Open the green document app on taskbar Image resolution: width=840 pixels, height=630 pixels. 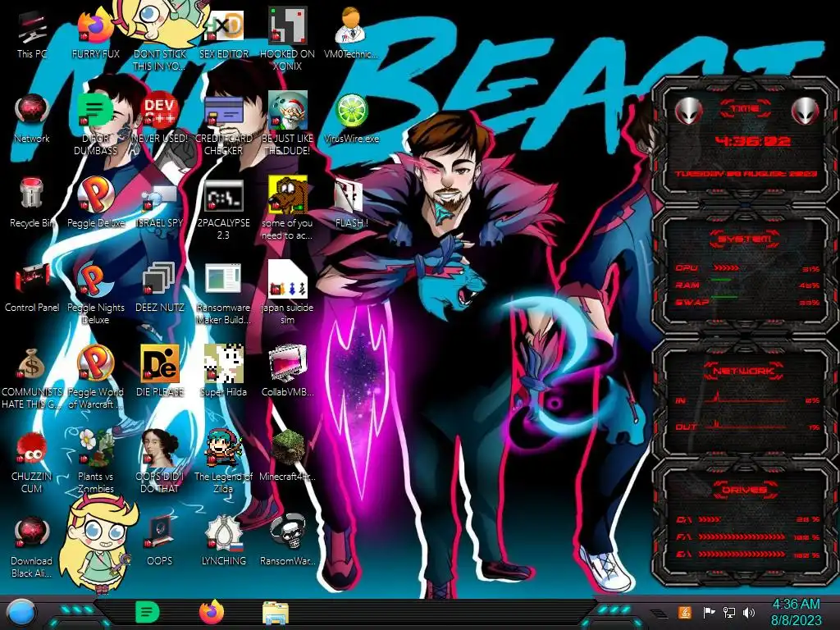[148, 613]
